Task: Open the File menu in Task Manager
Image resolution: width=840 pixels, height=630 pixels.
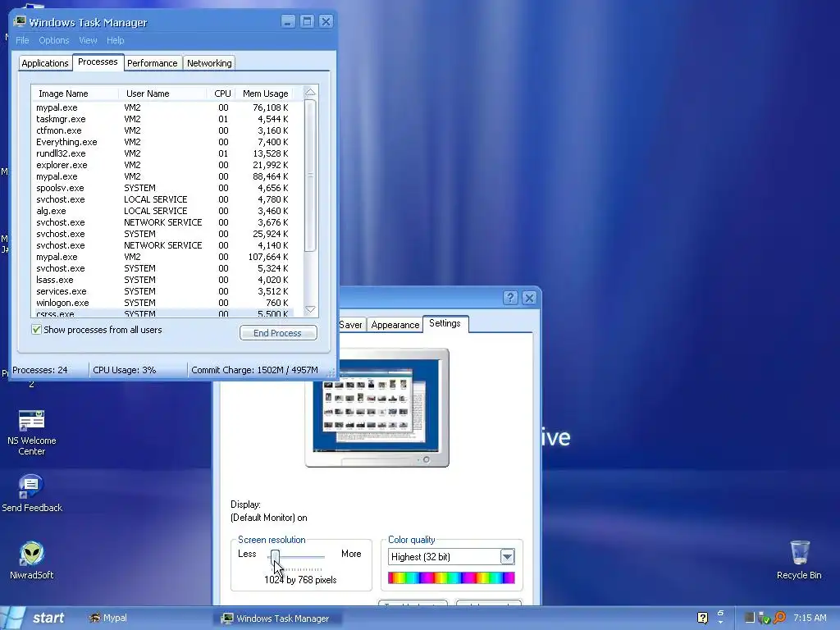Action: [22, 40]
